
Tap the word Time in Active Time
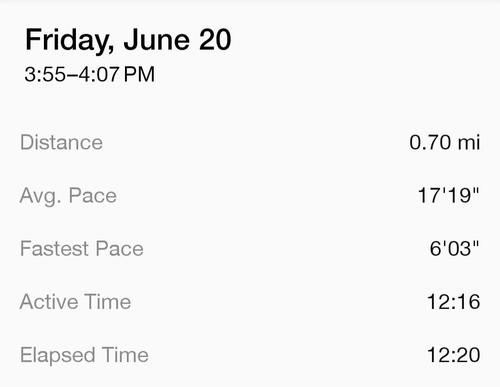(108, 302)
